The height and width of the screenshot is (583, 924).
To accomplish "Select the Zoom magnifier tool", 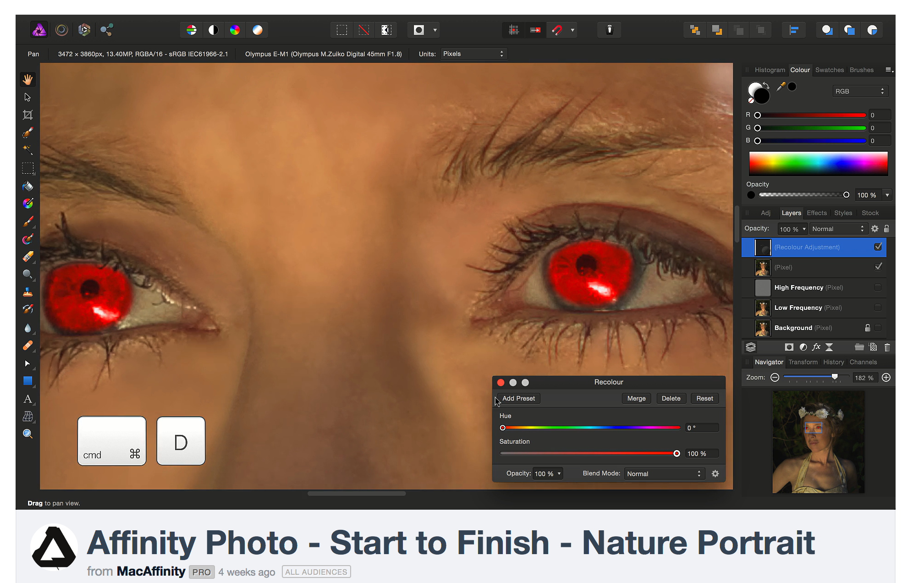I will [x=27, y=434].
